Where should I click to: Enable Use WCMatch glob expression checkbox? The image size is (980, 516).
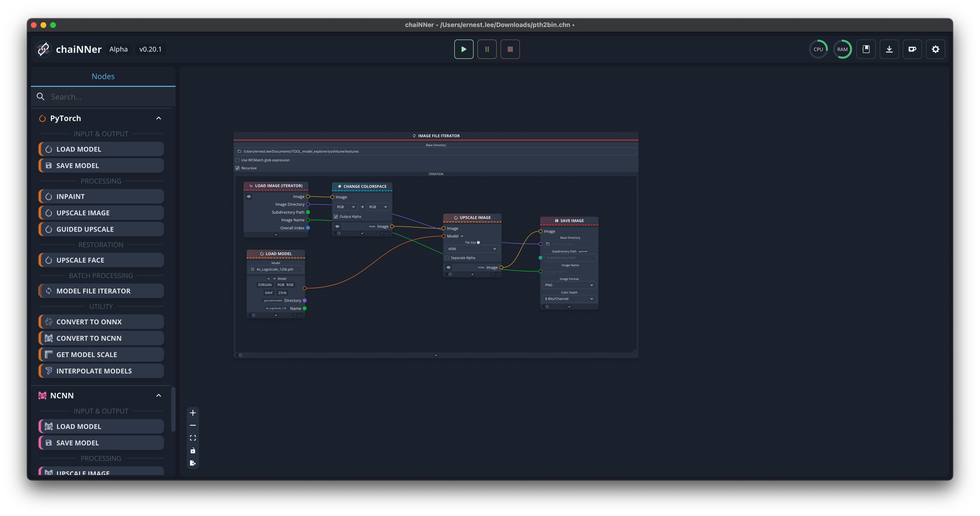tap(238, 160)
